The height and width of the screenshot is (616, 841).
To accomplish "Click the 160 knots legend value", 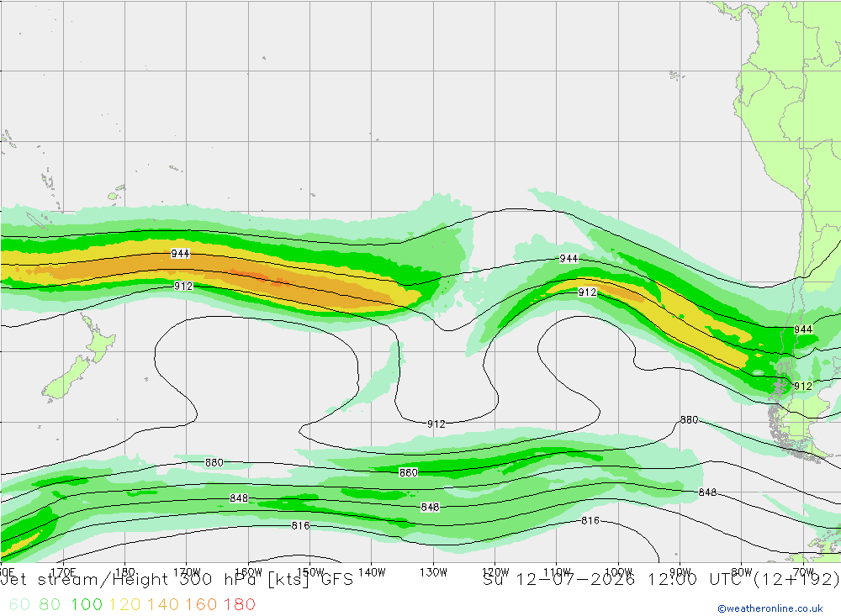I will [x=201, y=605].
